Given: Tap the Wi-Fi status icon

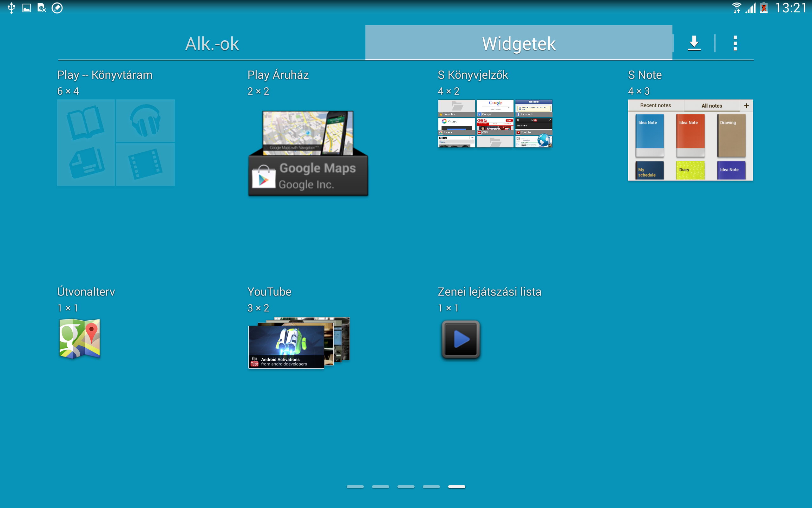Looking at the screenshot, I should (736, 8).
